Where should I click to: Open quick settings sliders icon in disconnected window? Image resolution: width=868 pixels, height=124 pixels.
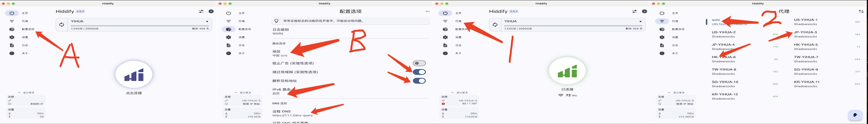[x=201, y=11]
